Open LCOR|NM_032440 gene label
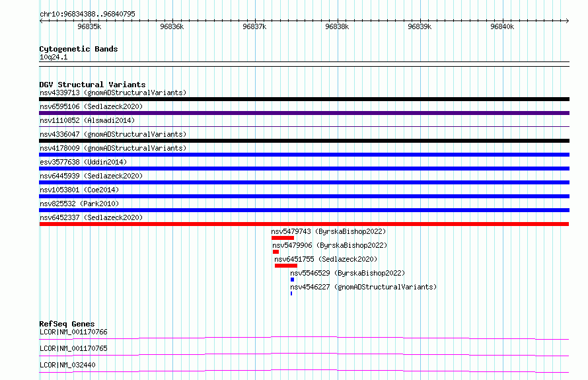 point(67,365)
